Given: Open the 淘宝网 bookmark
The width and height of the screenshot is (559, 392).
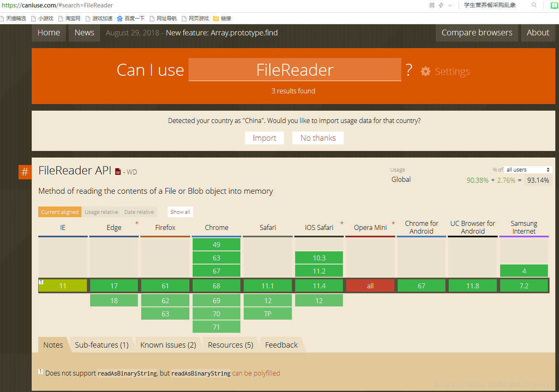Looking at the screenshot, I should coord(69,19).
